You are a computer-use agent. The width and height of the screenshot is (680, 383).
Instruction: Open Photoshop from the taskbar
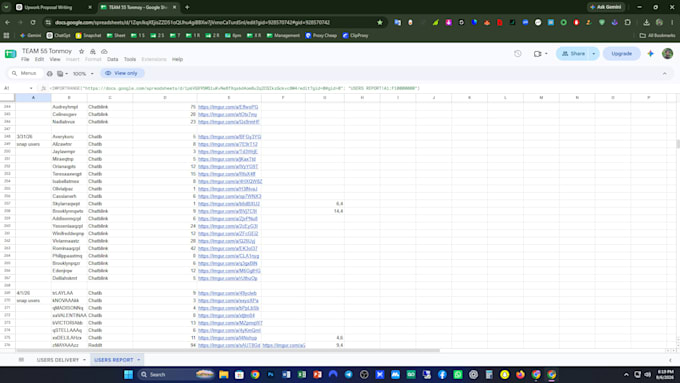point(270,374)
